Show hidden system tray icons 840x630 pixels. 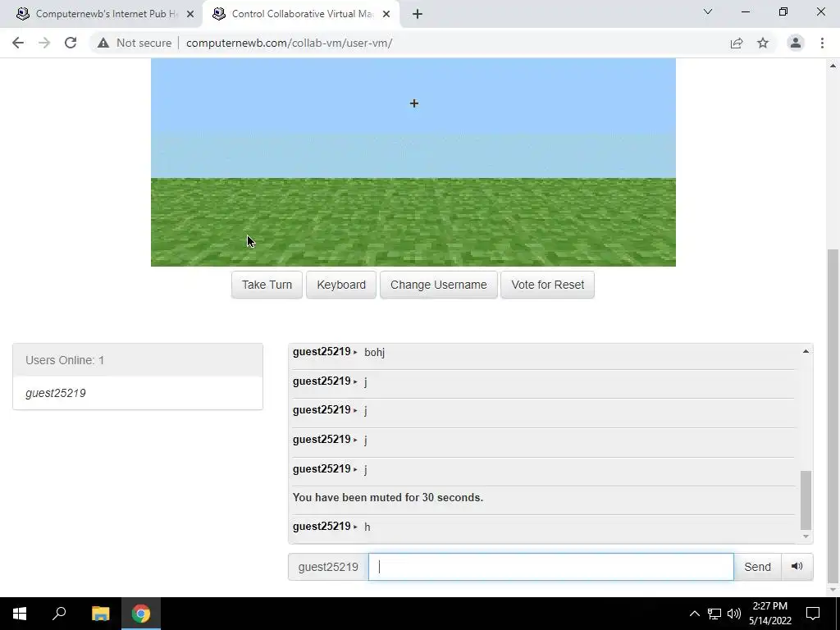point(694,614)
